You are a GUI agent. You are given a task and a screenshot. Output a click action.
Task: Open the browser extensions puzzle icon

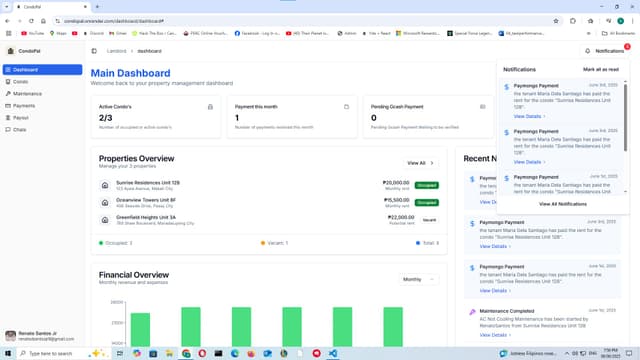573,21
